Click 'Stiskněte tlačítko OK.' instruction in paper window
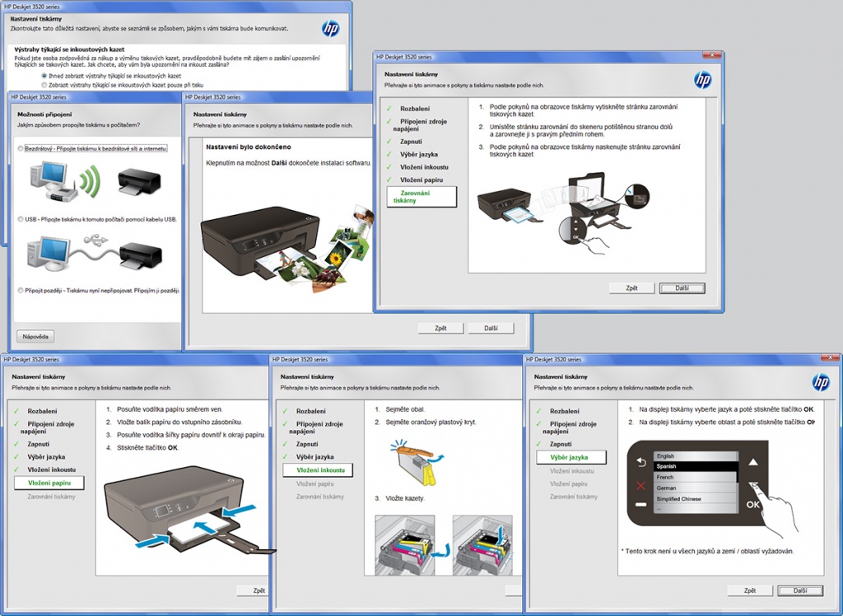Image resolution: width=843 pixels, height=616 pixels. click(x=147, y=448)
